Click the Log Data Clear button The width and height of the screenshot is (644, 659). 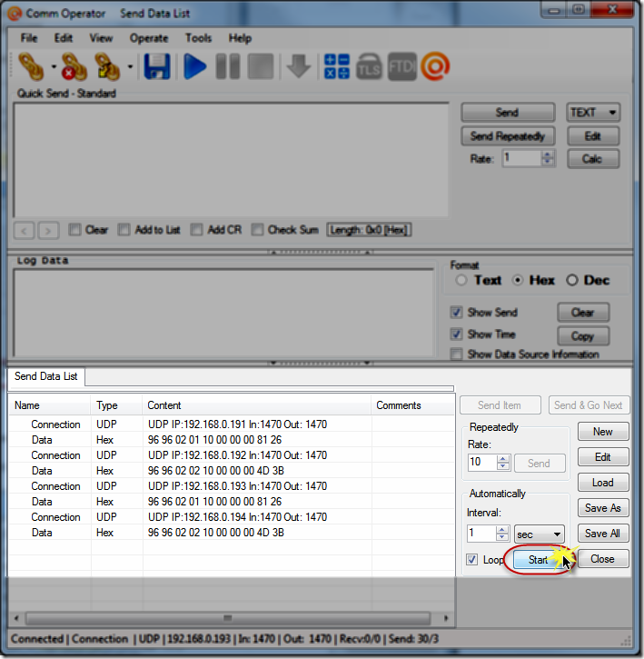pyautogui.click(x=583, y=313)
